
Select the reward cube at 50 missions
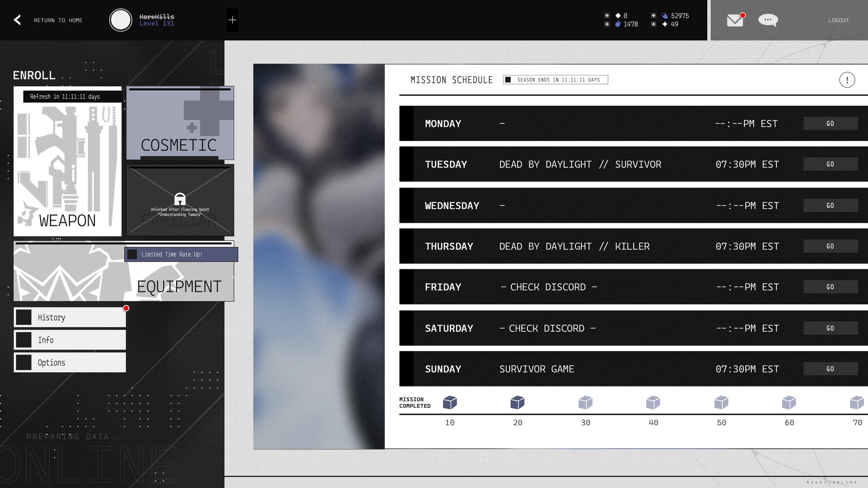tap(722, 402)
